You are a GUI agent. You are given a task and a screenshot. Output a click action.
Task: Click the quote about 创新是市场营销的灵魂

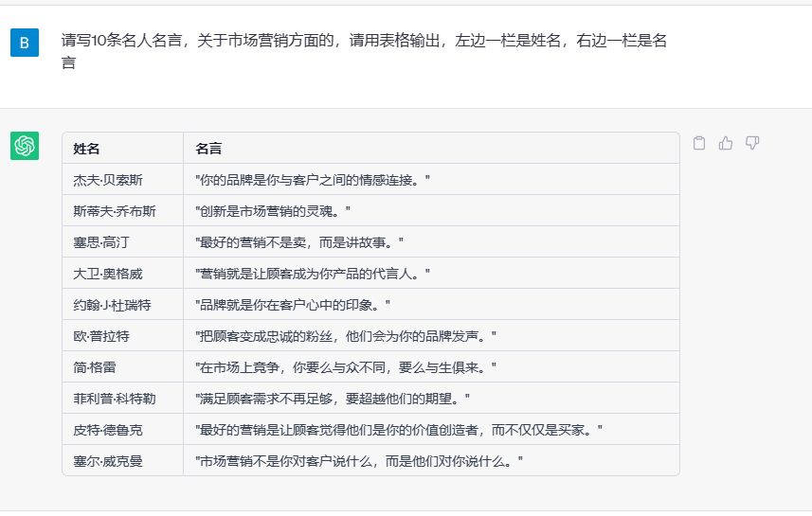[x=273, y=211]
